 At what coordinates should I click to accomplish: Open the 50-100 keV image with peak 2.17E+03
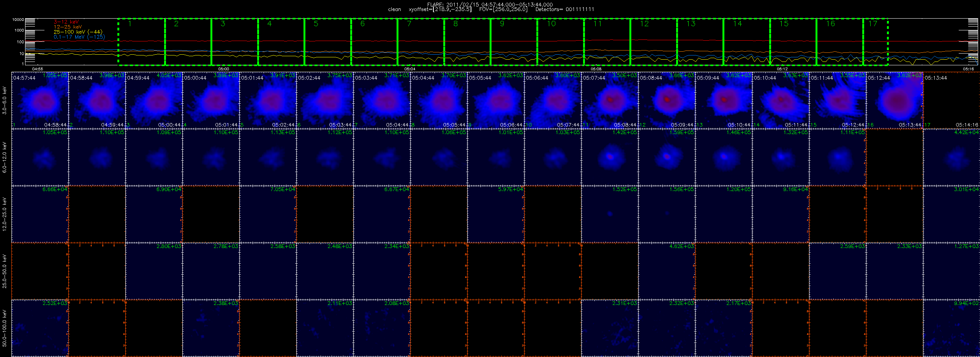(x=724, y=328)
